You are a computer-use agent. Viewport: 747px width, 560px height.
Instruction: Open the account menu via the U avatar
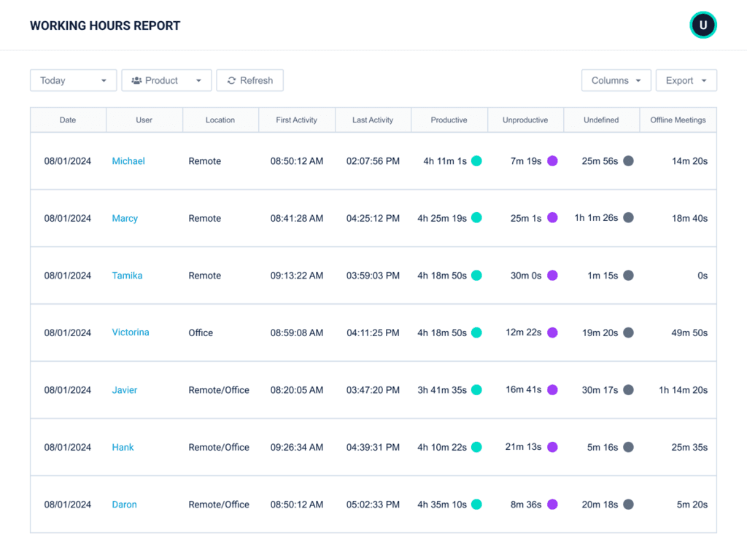click(703, 24)
